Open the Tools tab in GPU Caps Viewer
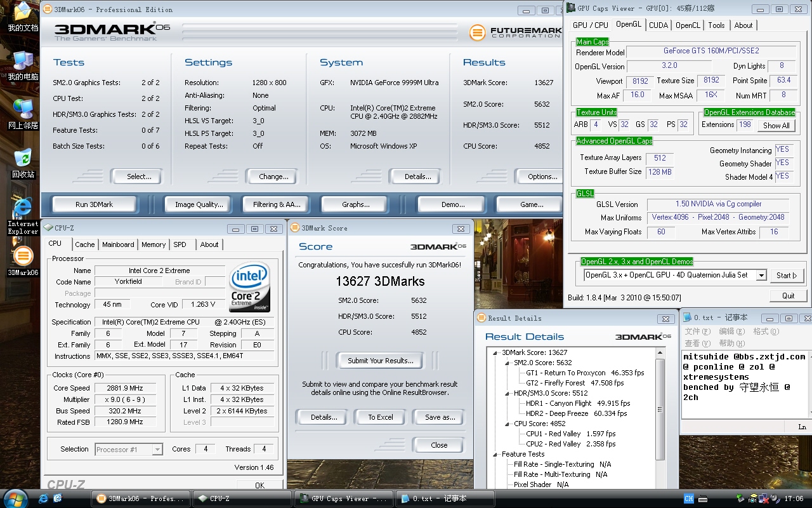812x508 pixels. coord(716,25)
